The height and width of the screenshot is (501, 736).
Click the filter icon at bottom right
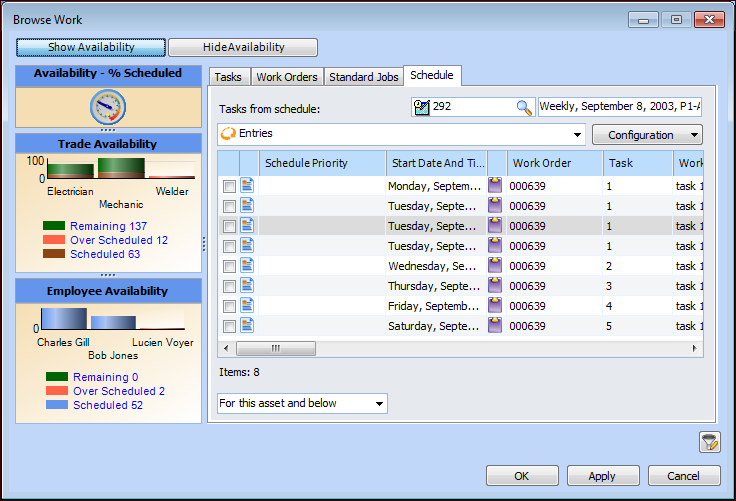[x=710, y=441]
